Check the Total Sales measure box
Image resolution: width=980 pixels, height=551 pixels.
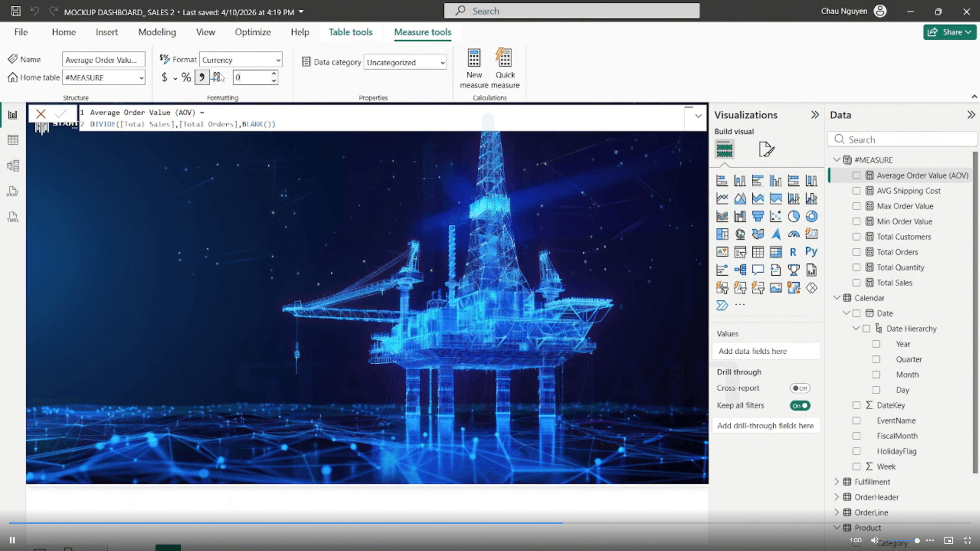point(856,283)
